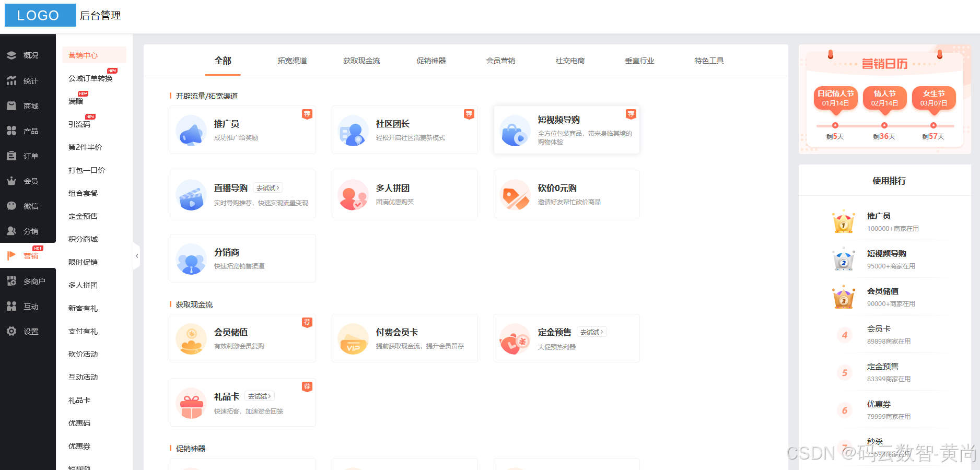Open 组合套餐 in the submenu

click(x=83, y=193)
